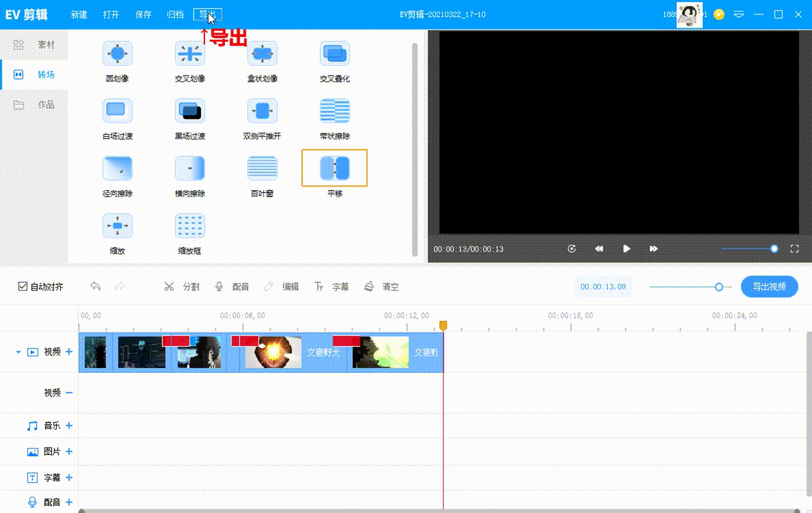Collapse the 视频 track group arrow
Image resolution: width=812 pixels, height=513 pixels.
(18, 352)
